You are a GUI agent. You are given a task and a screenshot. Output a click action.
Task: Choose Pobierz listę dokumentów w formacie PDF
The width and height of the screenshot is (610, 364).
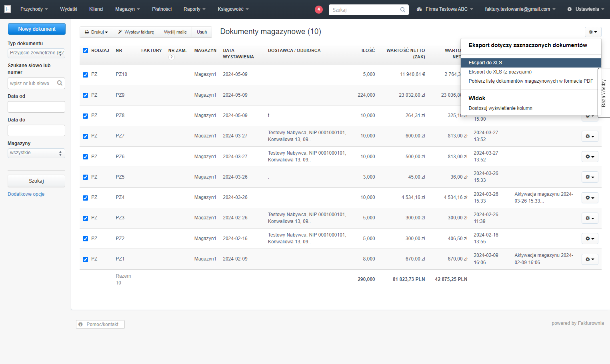[x=531, y=81]
